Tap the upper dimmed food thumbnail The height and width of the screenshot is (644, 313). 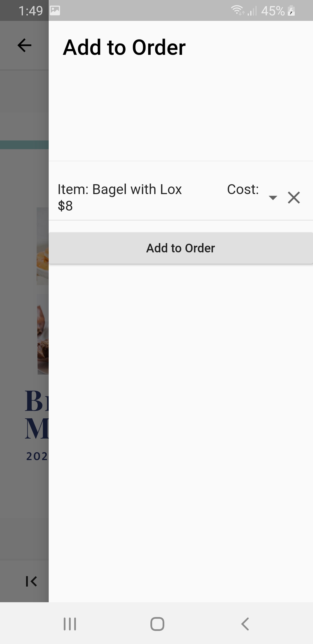43,246
